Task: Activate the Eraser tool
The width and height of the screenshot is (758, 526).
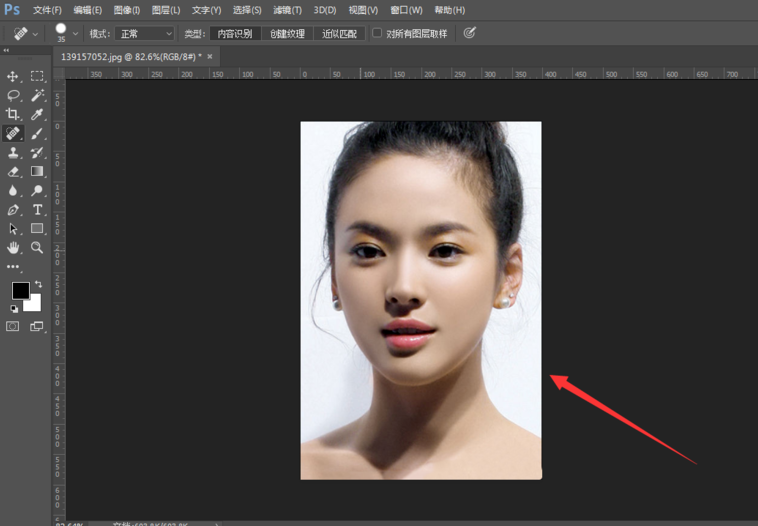Action: 13,171
